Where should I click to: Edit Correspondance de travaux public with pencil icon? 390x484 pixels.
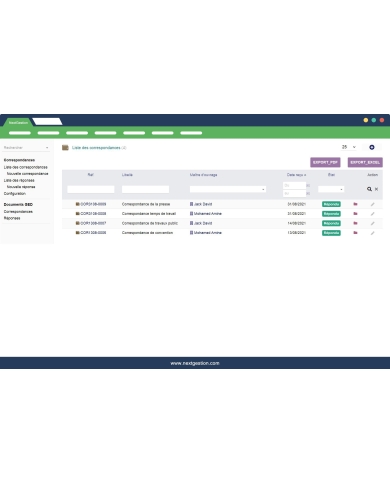pyautogui.click(x=372, y=223)
